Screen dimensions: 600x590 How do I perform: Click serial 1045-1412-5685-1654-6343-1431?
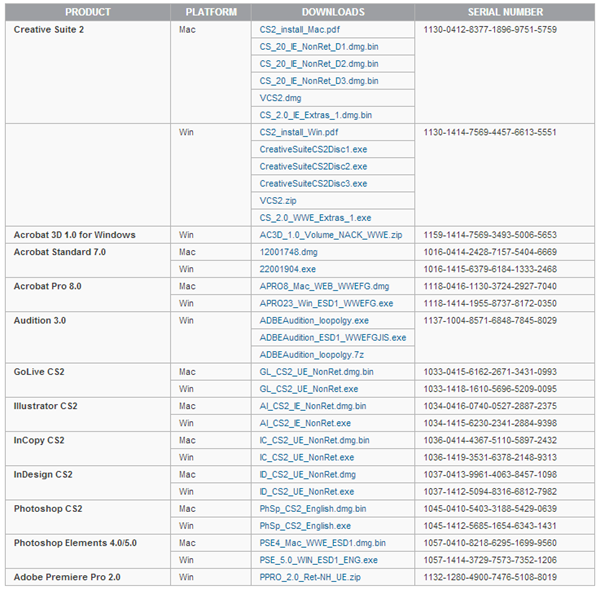coord(490,526)
